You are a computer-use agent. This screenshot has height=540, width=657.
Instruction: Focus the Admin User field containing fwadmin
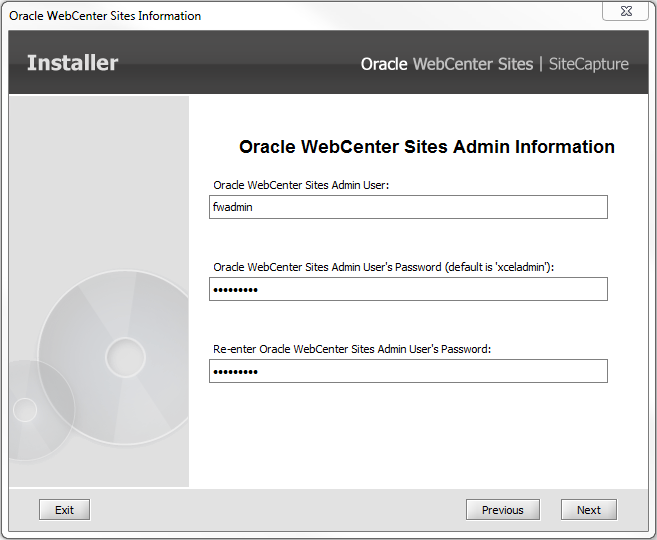click(x=408, y=207)
